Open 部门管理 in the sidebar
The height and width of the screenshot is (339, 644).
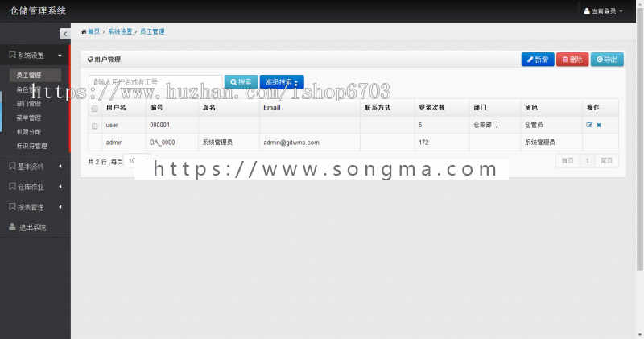[29, 104]
